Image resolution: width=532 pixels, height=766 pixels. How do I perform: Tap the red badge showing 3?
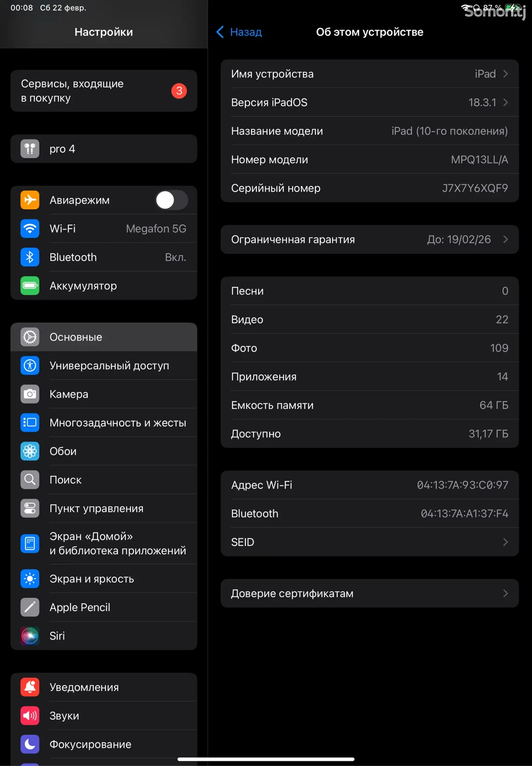(x=179, y=91)
